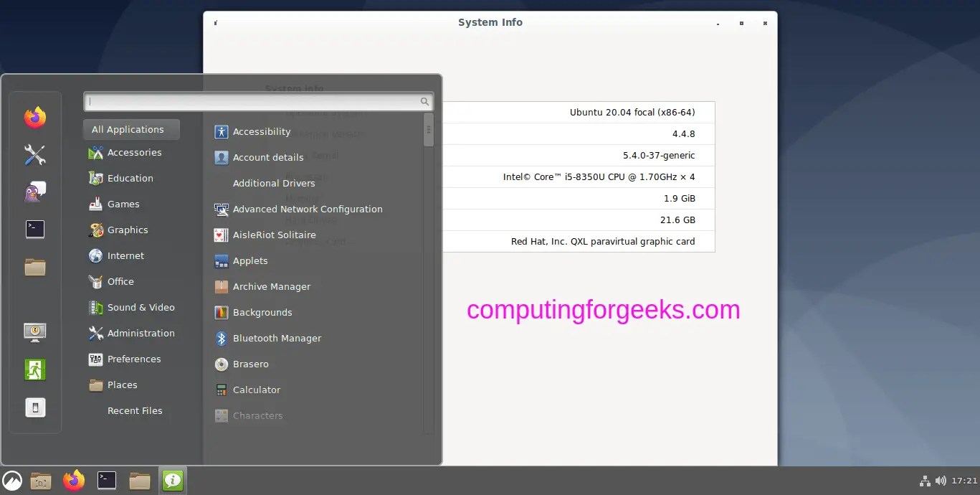Open System Settings from menu sidebar
The width and height of the screenshot is (980, 495).
pyautogui.click(x=35, y=155)
